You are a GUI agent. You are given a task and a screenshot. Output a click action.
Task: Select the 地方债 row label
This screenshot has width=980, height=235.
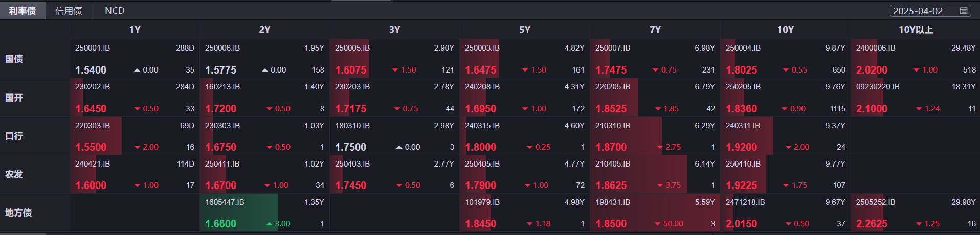[x=18, y=213]
